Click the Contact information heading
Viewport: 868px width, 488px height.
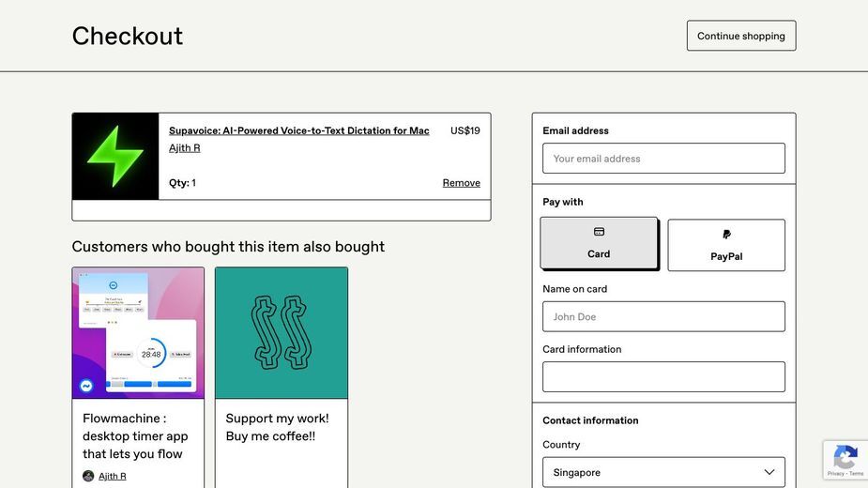click(x=590, y=420)
